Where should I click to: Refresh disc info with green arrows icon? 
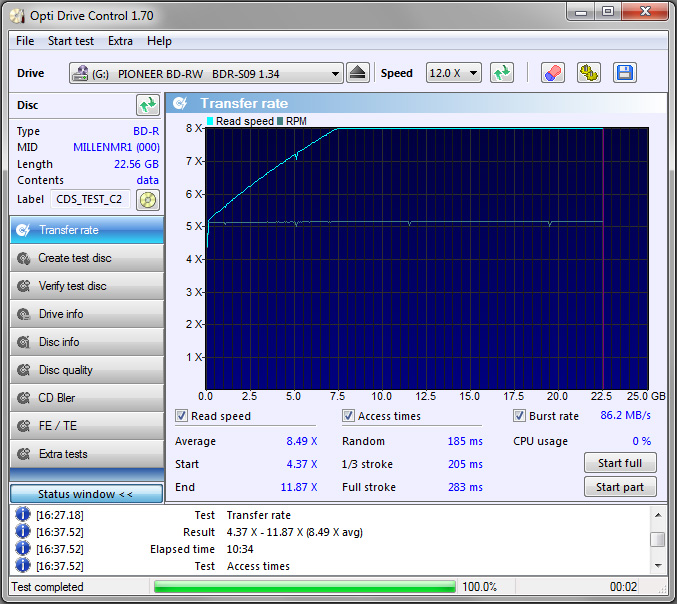click(148, 105)
